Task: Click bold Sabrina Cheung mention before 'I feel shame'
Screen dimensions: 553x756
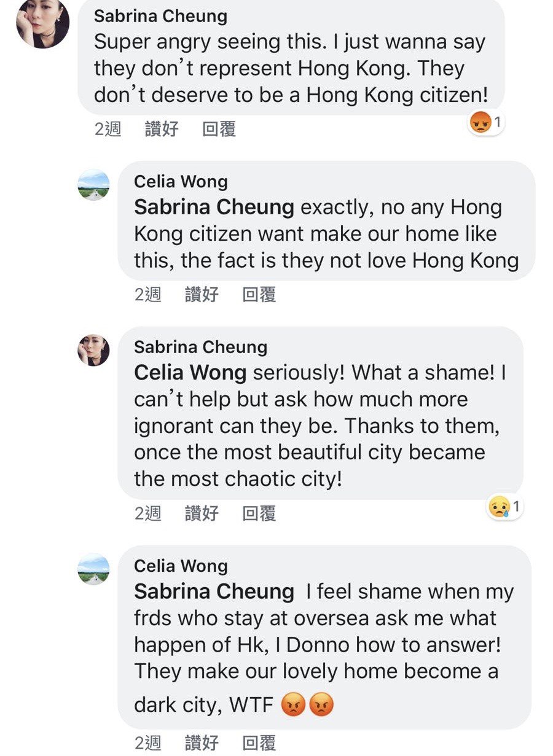Action: (x=214, y=591)
